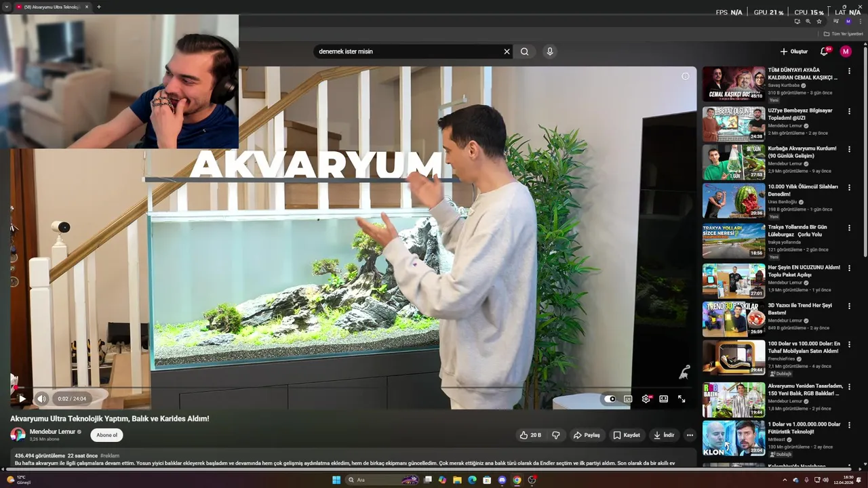Open the browser media control icon

[835, 22]
